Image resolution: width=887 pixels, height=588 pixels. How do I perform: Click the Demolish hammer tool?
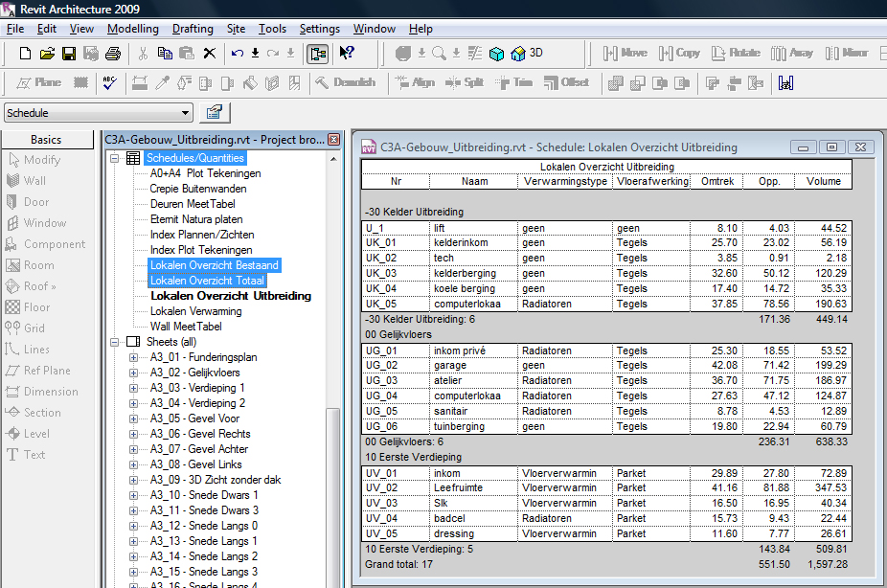coord(345,83)
